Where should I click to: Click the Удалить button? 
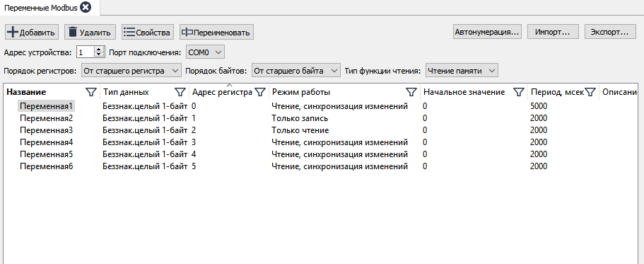click(90, 32)
